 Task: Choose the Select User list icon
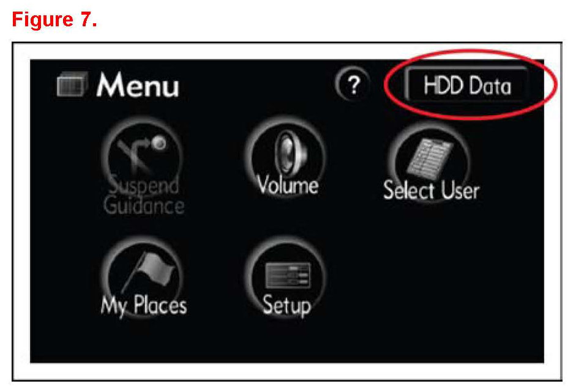tap(430, 158)
